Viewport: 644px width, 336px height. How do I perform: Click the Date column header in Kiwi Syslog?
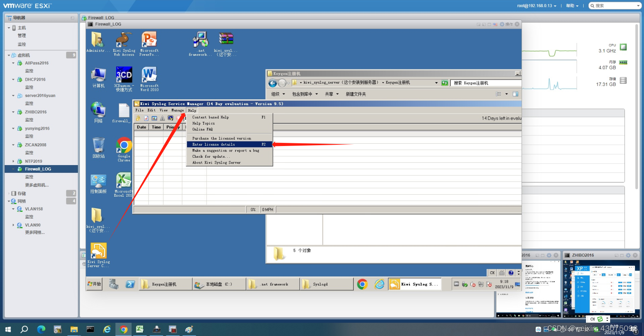[141, 127]
